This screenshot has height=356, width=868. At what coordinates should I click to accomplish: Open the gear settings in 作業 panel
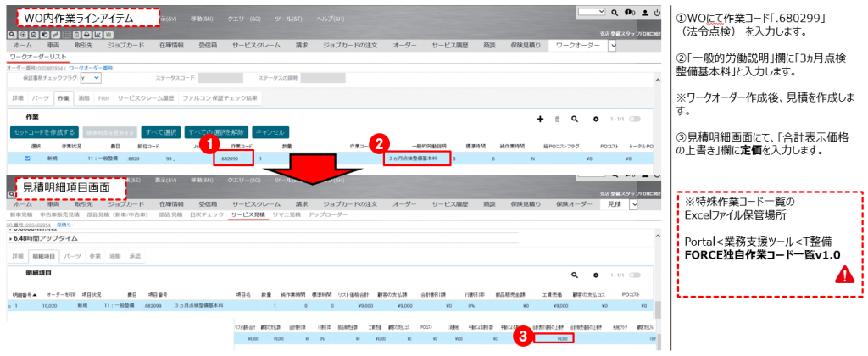[x=596, y=120]
